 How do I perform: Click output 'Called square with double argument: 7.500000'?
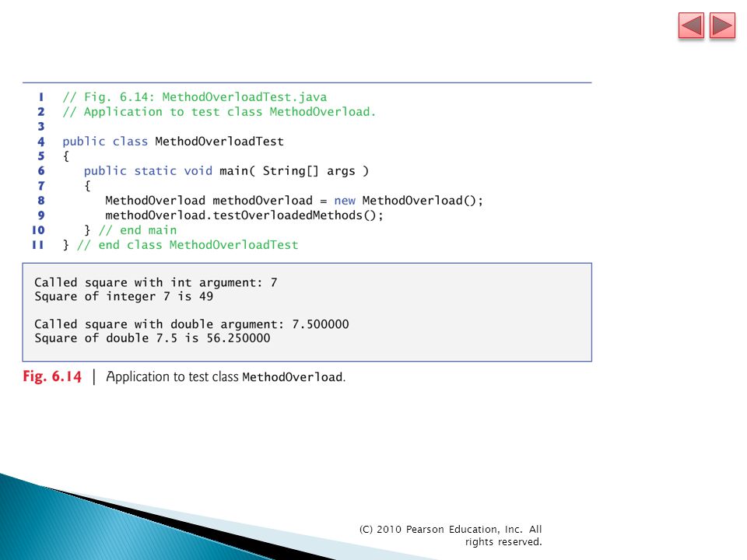click(x=191, y=324)
